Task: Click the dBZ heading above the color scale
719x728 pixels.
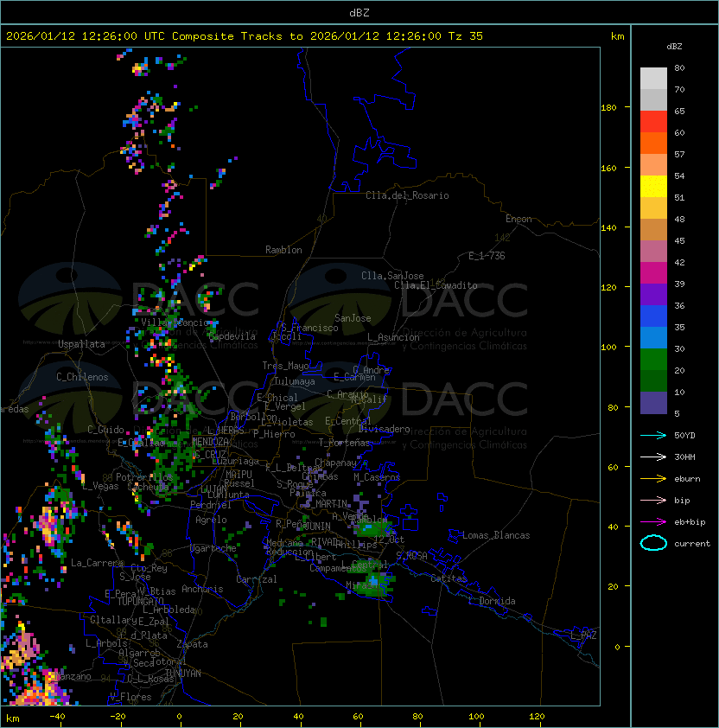Action: [x=674, y=47]
